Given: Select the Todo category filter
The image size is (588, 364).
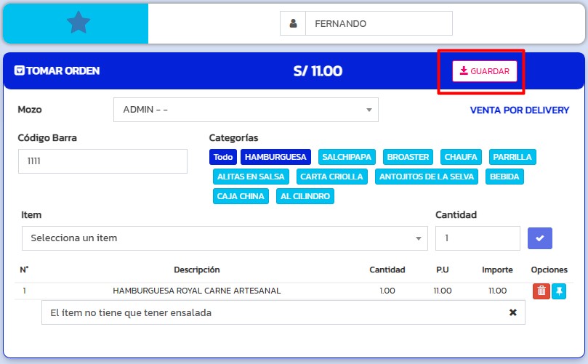Looking at the screenshot, I should [x=223, y=157].
